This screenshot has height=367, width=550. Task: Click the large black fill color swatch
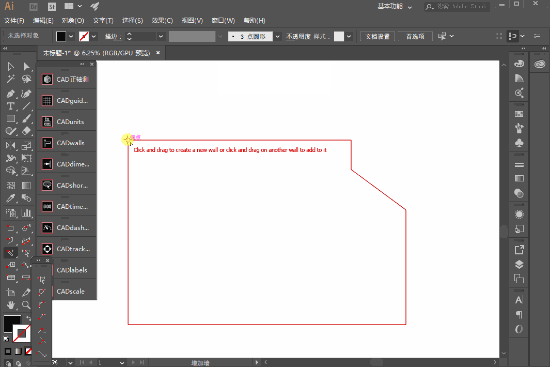[12, 323]
